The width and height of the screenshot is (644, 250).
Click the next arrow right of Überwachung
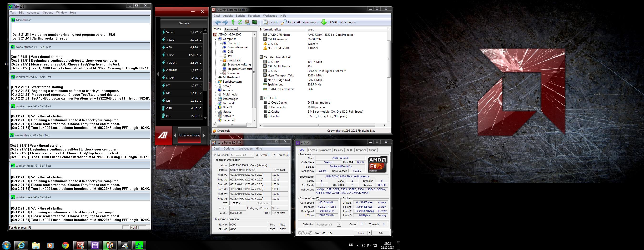pos(204,135)
